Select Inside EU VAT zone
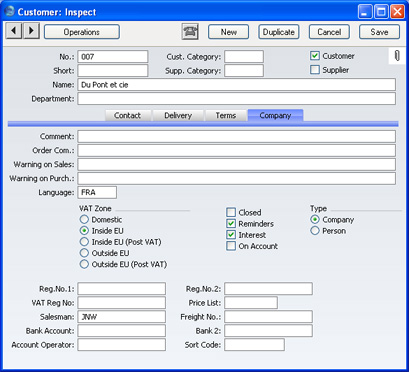Viewport: 409px width, 372px height. 84,231
